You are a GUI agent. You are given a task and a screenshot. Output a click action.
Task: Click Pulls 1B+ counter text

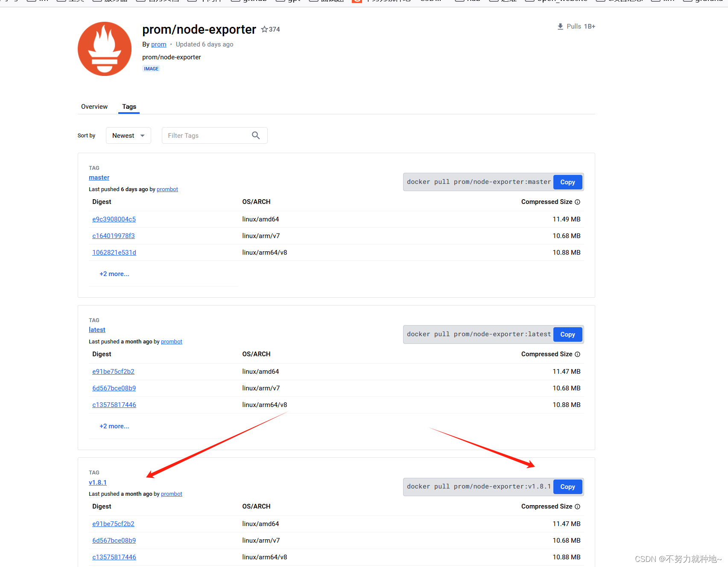click(581, 26)
